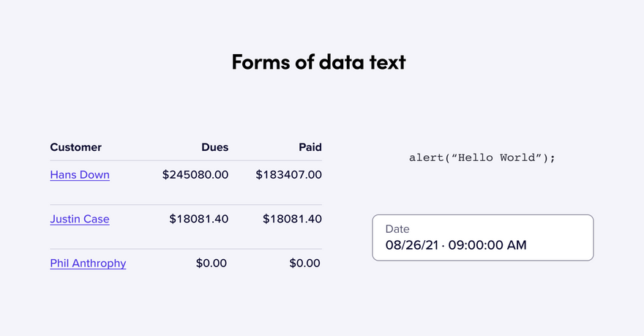This screenshot has width=644, height=336.
Task: Select the Dues column header
Action: click(215, 147)
